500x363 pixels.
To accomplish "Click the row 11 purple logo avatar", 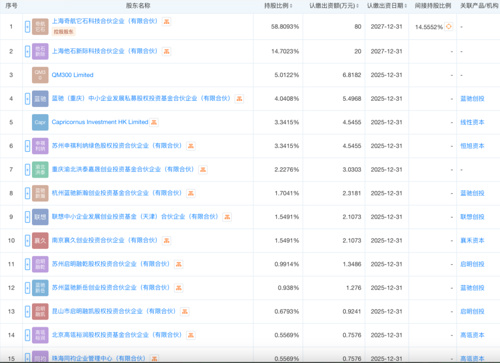I will (40, 264).
